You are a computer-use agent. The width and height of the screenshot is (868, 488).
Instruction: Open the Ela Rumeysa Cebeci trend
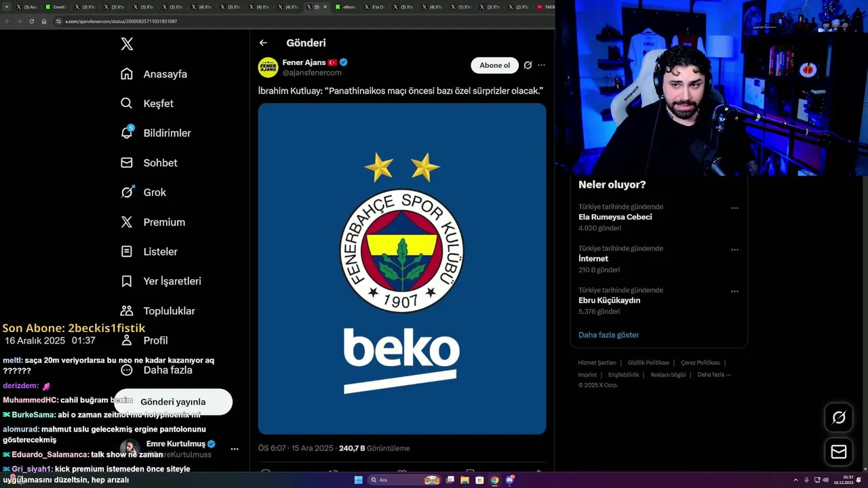point(615,217)
